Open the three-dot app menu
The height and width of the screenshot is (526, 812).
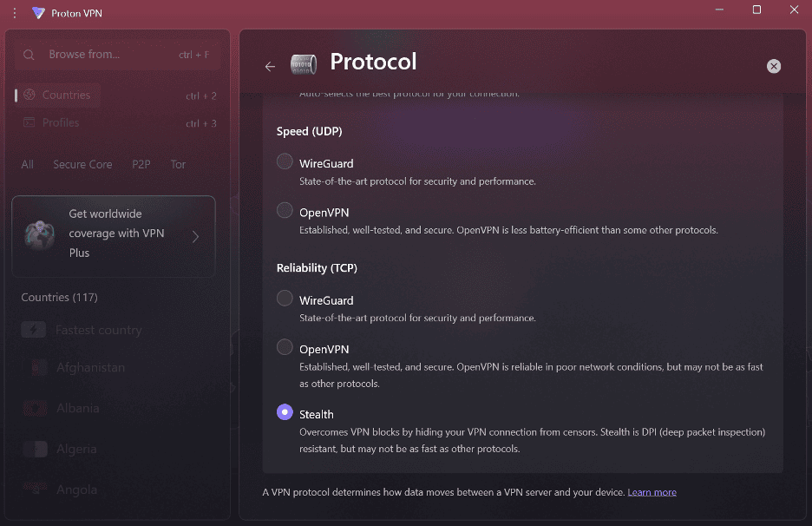coord(13,12)
